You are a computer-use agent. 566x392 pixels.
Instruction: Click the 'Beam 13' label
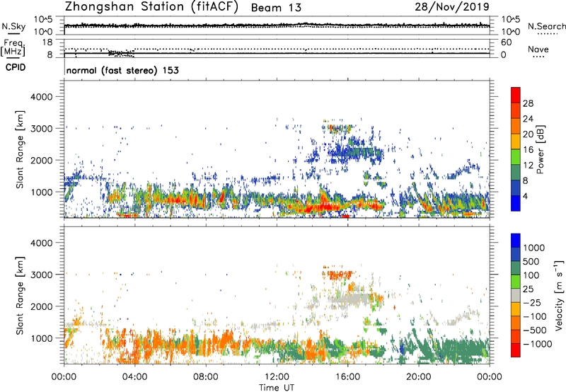(x=276, y=8)
